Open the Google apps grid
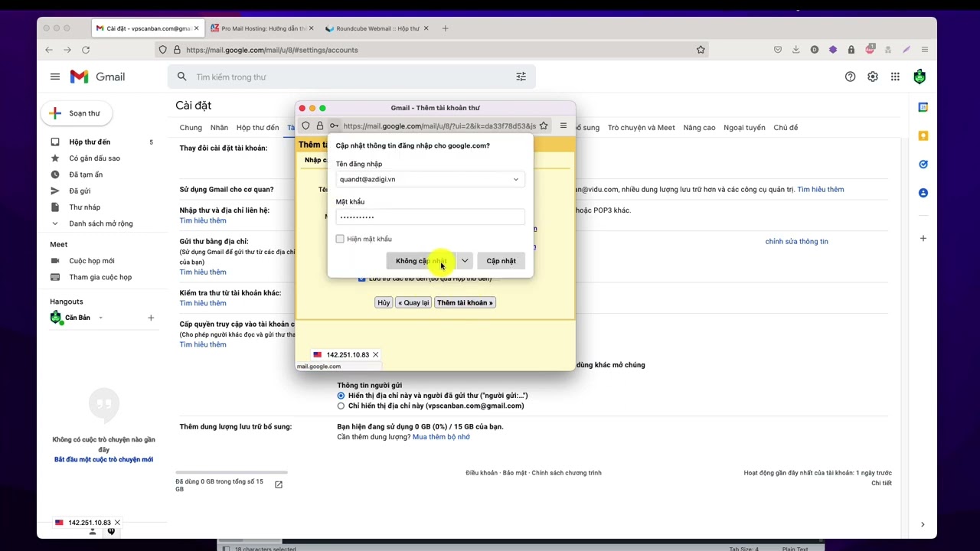Screen dimensions: 980x551 (895, 77)
